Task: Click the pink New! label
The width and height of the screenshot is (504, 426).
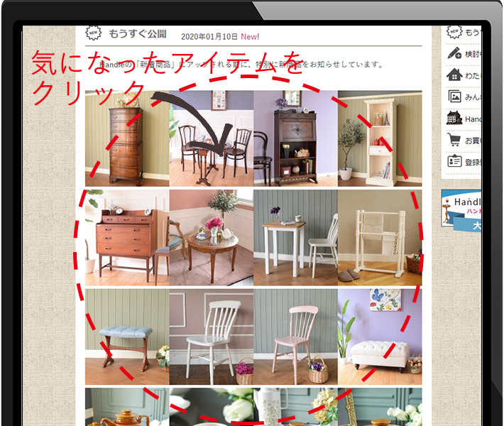Action: 250,37
